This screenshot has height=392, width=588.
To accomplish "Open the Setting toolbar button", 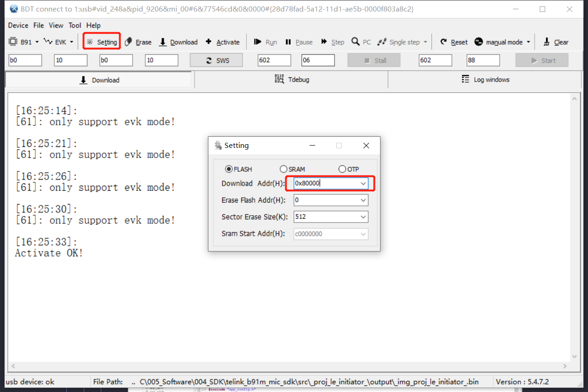I will (x=102, y=42).
